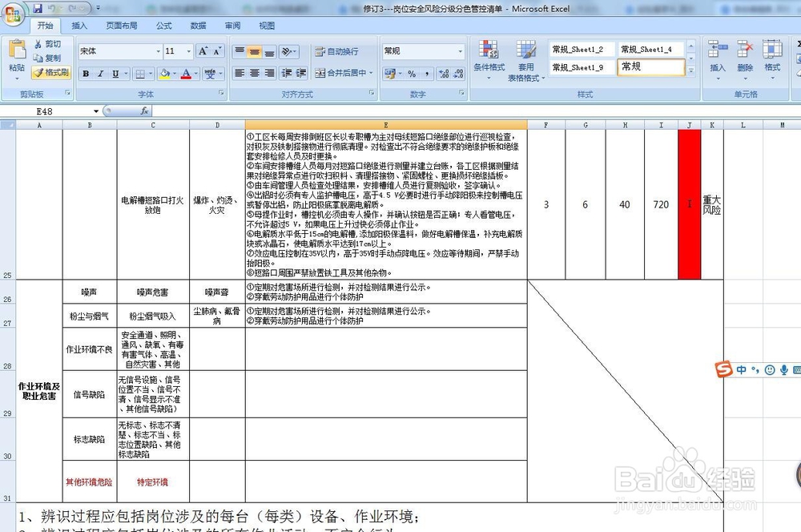Increase decimal places
The height and width of the screenshot is (532, 801).
click(x=444, y=74)
